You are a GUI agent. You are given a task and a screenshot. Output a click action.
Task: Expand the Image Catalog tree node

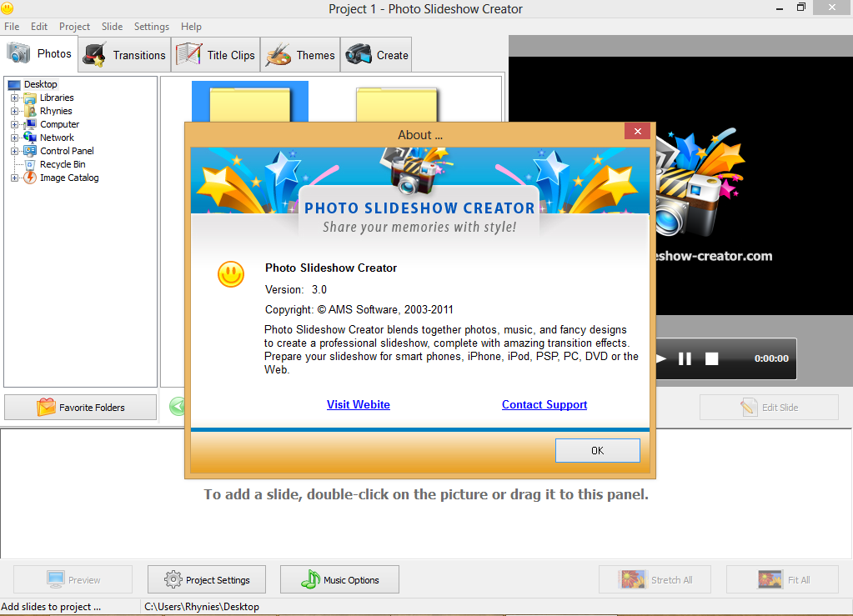click(x=15, y=178)
